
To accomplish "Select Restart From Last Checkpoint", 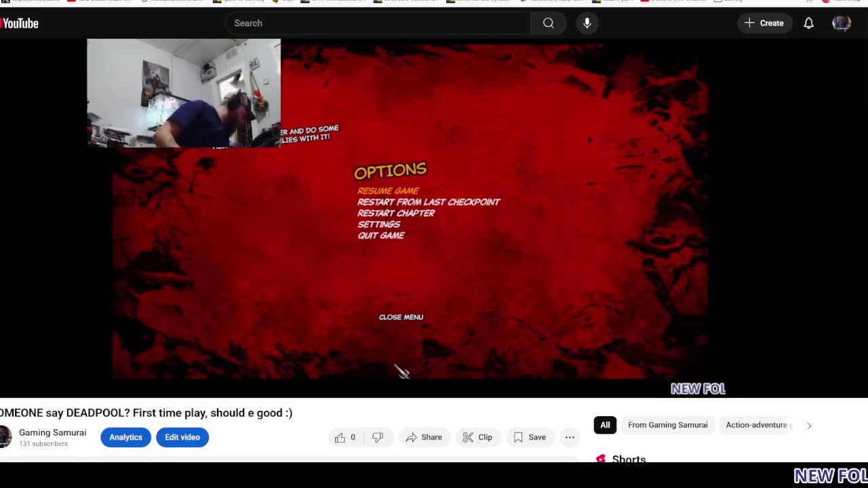I will 429,202.
